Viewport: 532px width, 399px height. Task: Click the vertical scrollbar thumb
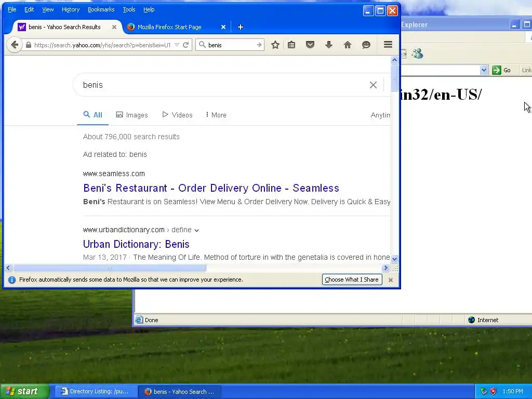[394, 78]
